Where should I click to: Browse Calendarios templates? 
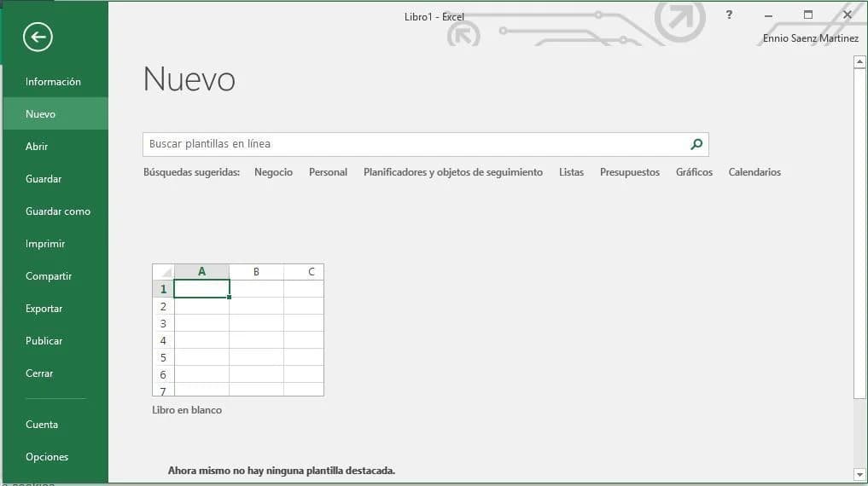pyautogui.click(x=754, y=172)
